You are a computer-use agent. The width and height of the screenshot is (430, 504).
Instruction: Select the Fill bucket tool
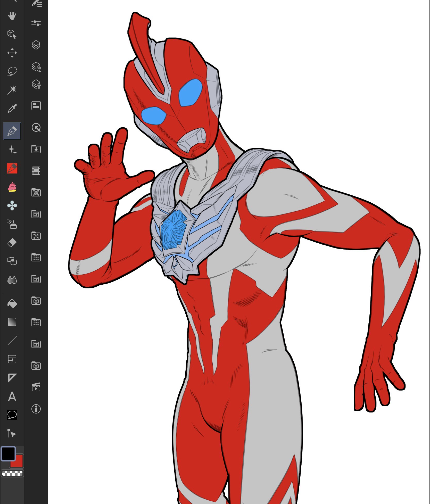(x=12, y=303)
